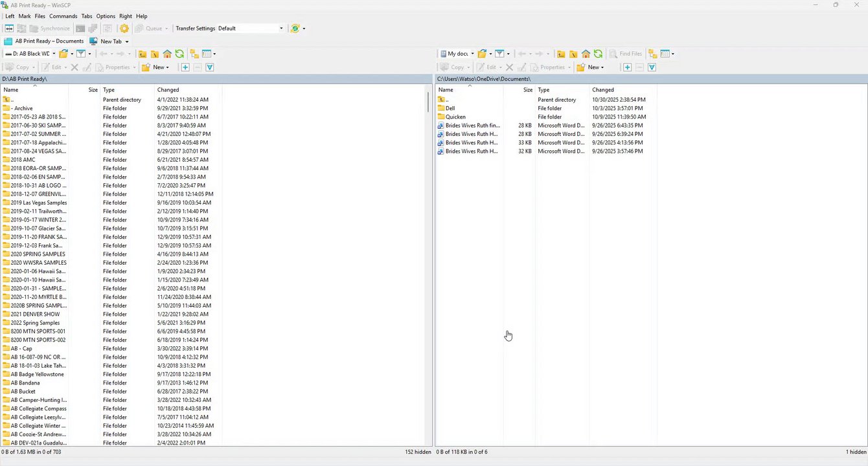Viewport: 868px width, 466px height.
Task: Click the selection filter triangle icon in left panel
Action: [210, 67]
